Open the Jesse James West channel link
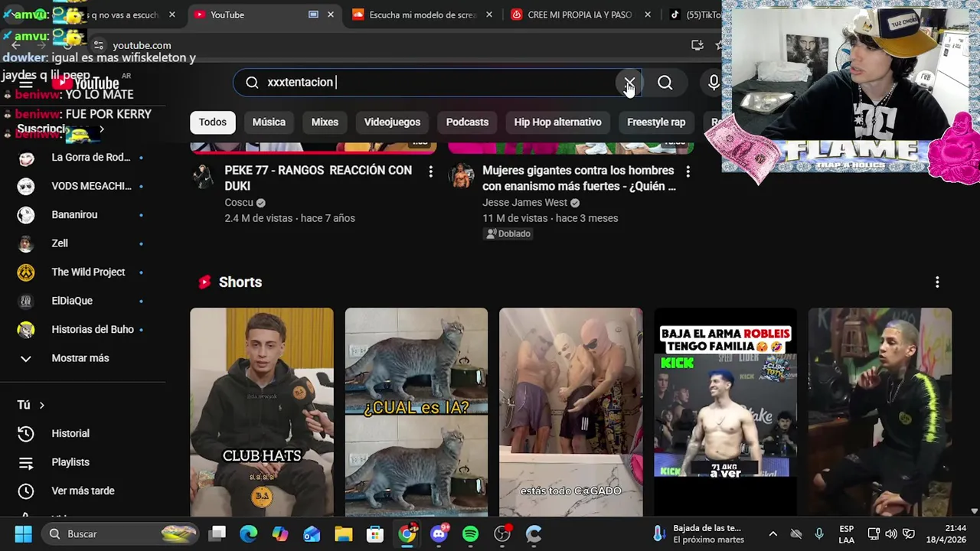Image resolution: width=980 pixels, height=551 pixels. (524, 203)
